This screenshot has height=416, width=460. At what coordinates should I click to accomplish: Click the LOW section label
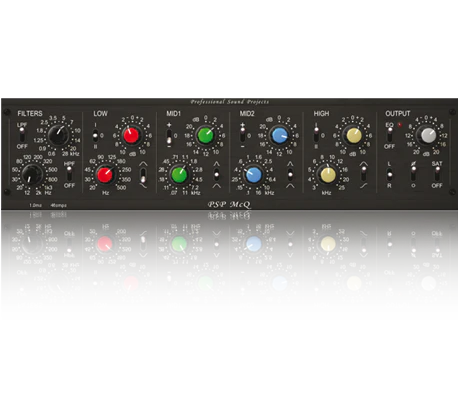tap(100, 113)
